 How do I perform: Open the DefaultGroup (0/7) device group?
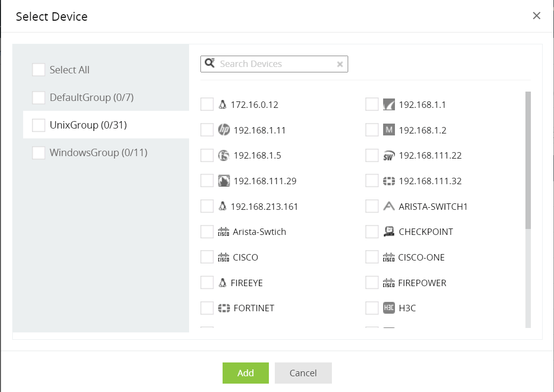[x=92, y=98]
